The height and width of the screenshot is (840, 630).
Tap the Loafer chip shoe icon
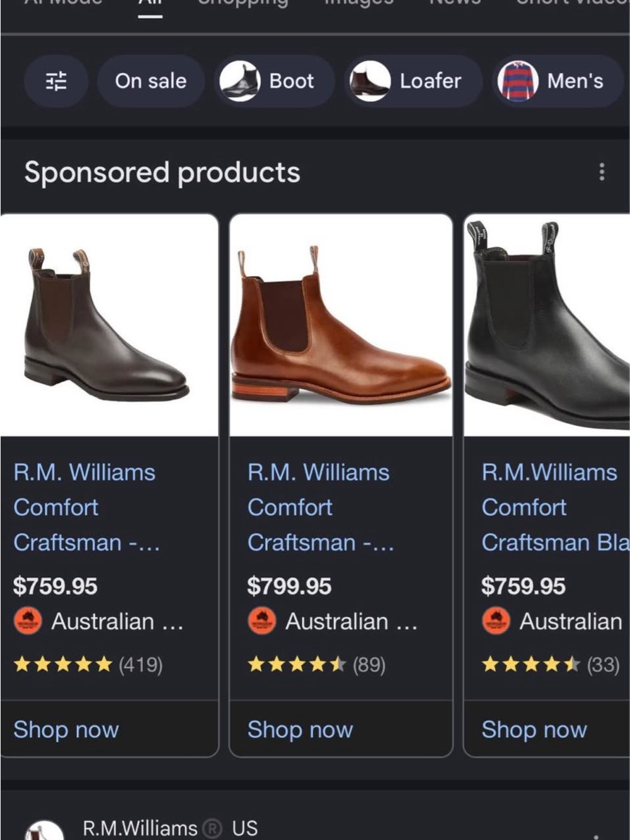tap(370, 81)
